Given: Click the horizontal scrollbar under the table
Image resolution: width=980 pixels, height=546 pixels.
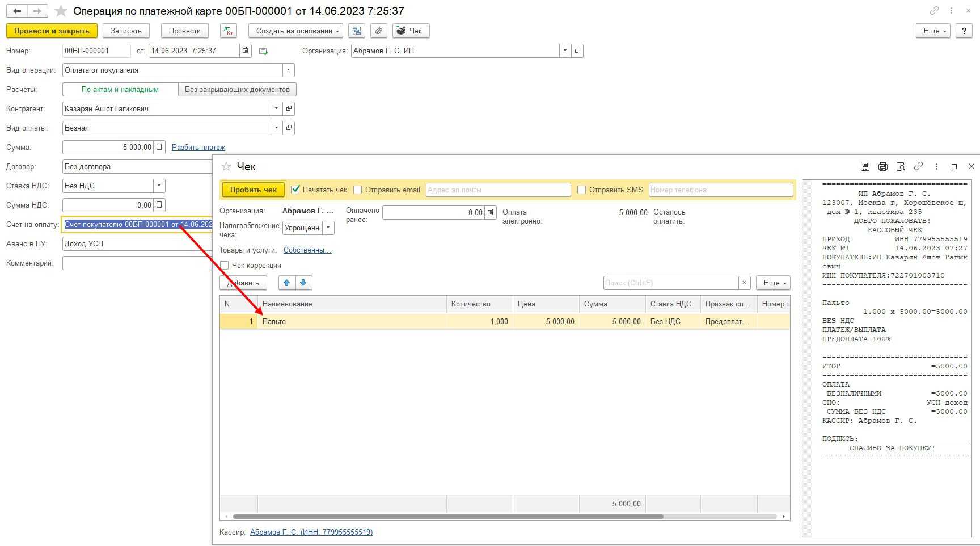Looking at the screenshot, I should (448, 516).
